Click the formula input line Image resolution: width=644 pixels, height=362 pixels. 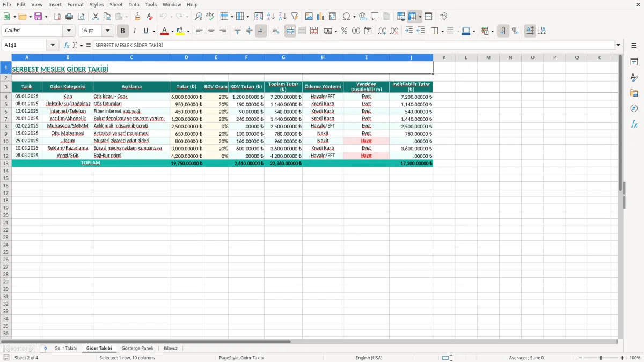point(353,45)
